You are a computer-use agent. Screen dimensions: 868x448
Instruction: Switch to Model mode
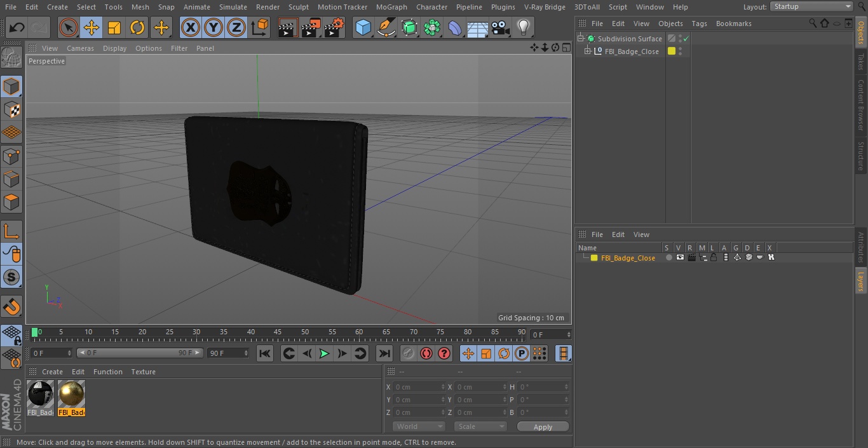(x=11, y=86)
